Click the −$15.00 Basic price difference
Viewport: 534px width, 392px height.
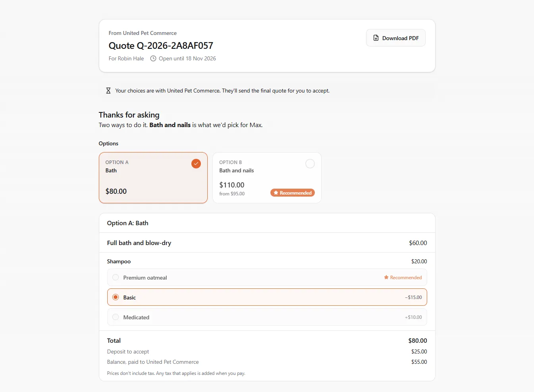pos(413,297)
